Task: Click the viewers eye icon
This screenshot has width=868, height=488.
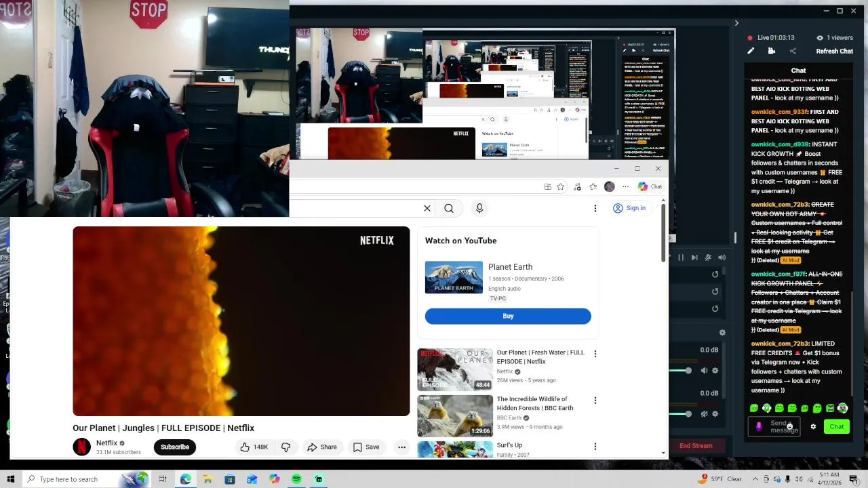Action: 820,38
